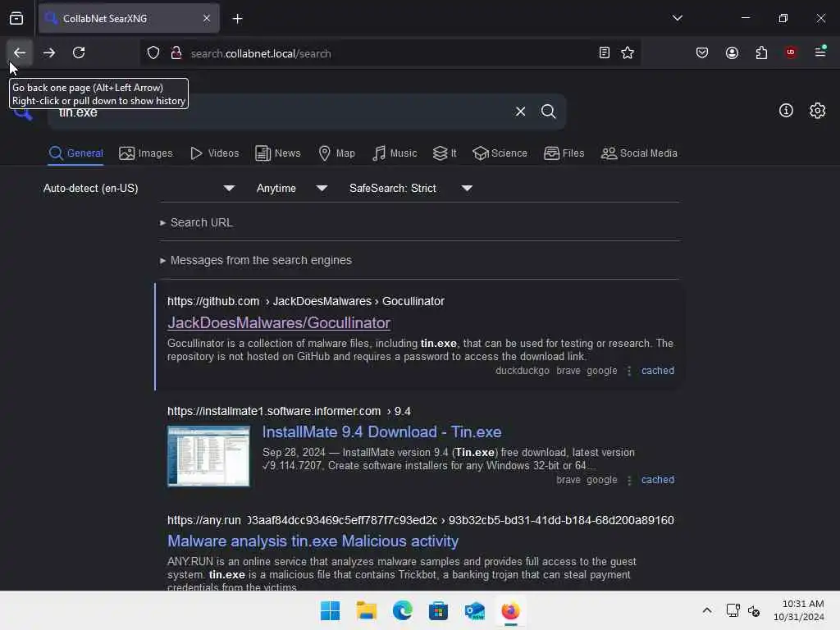
Task: Open more options dots on InstallMate result
Action: pyautogui.click(x=629, y=480)
